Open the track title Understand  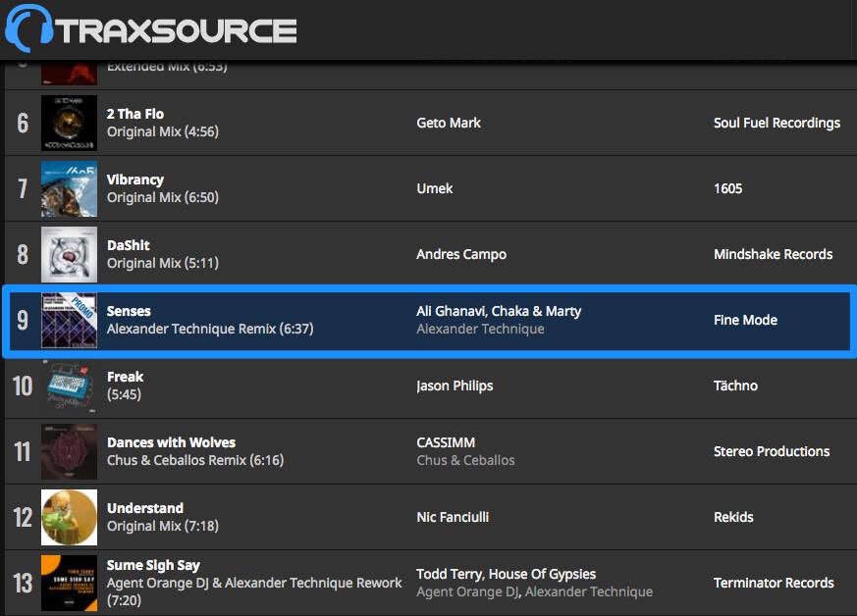pos(145,508)
